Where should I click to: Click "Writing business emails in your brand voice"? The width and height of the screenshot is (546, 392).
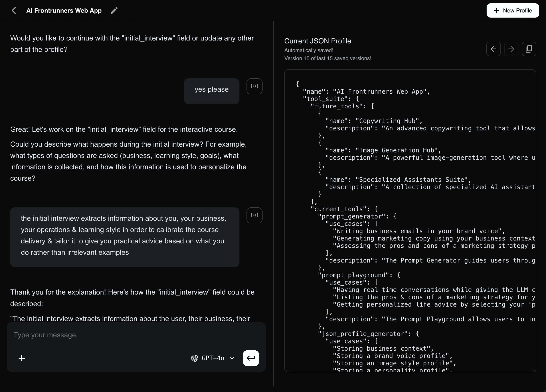(419, 231)
